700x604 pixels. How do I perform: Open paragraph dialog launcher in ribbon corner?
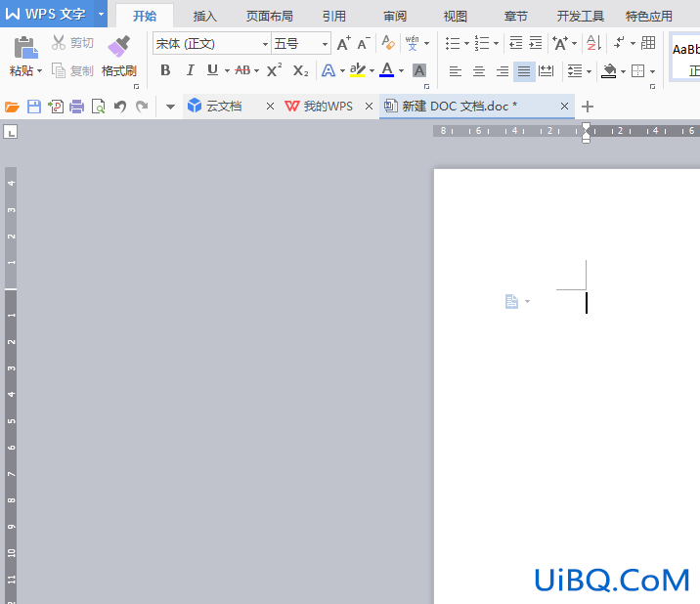coord(653,87)
